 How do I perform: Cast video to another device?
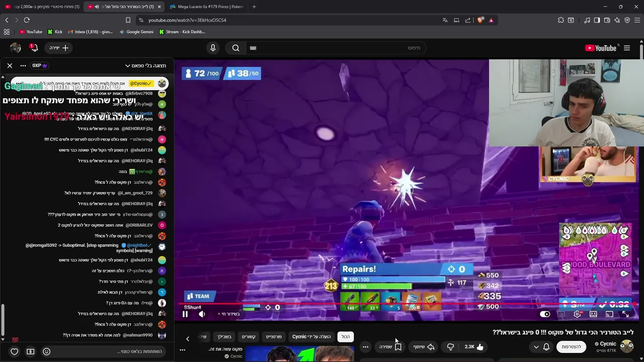[x=609, y=314]
